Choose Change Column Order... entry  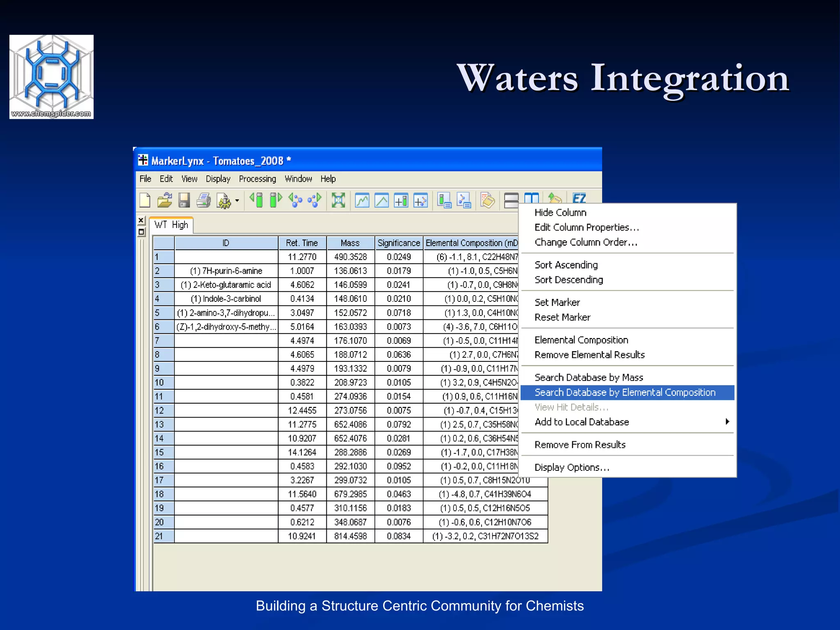pos(586,242)
